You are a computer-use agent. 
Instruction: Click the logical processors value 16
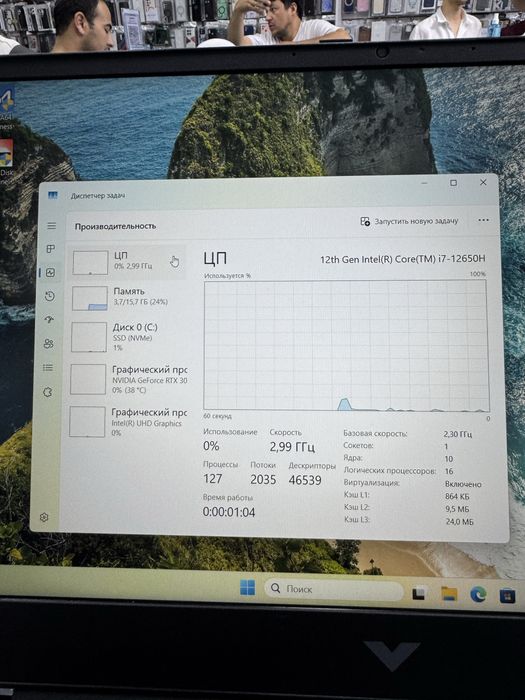[449, 471]
